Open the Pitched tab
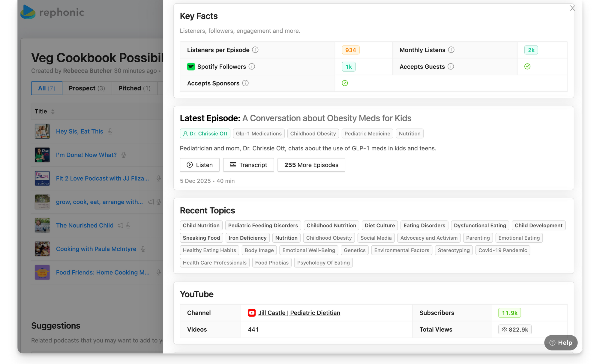The image size is (600, 364). coord(134,88)
